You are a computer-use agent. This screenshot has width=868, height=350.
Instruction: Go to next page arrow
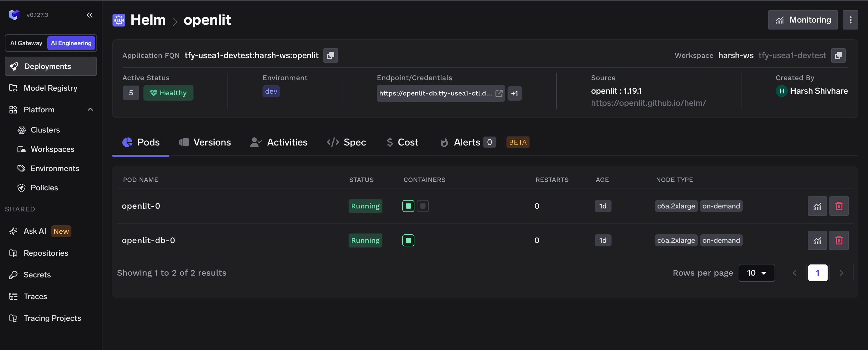click(x=841, y=273)
